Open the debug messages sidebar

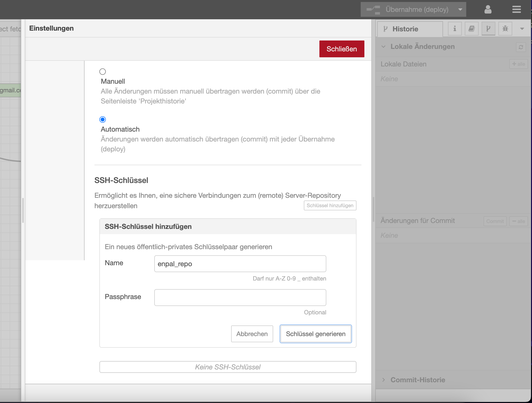click(505, 28)
